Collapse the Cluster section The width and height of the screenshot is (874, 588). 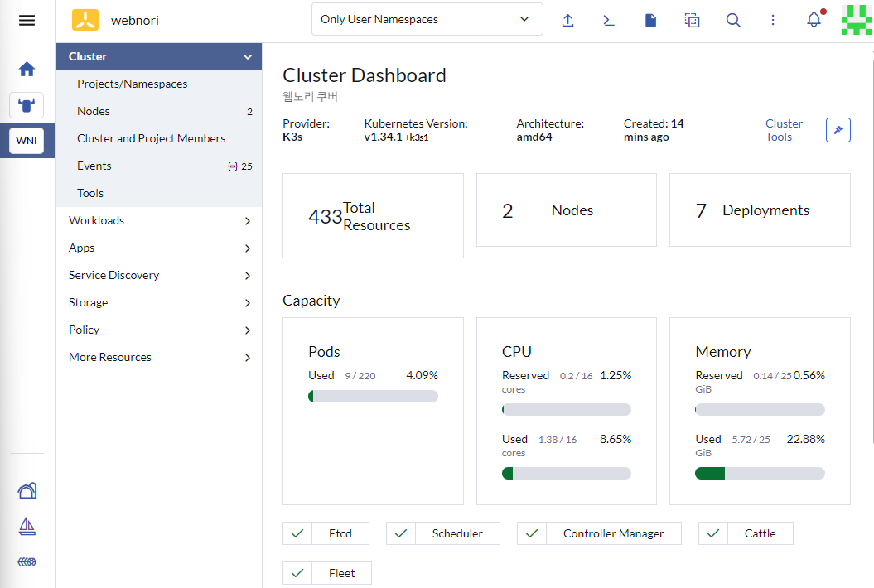(x=247, y=57)
